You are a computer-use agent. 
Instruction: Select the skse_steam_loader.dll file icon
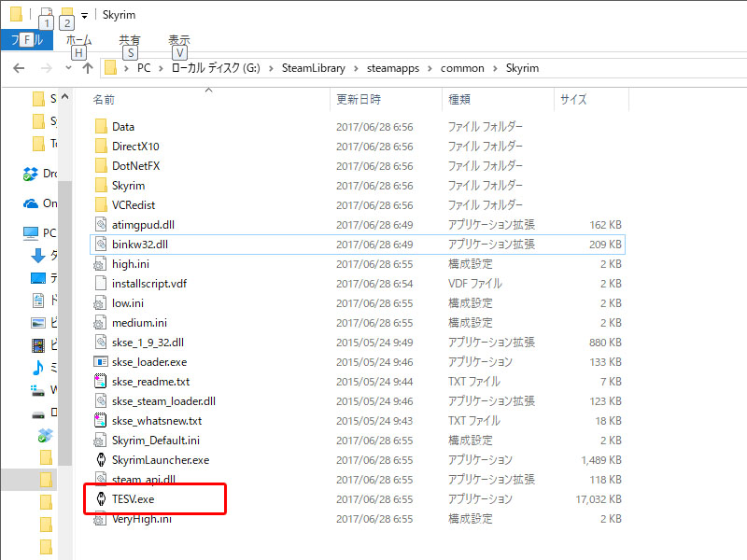[101, 401]
